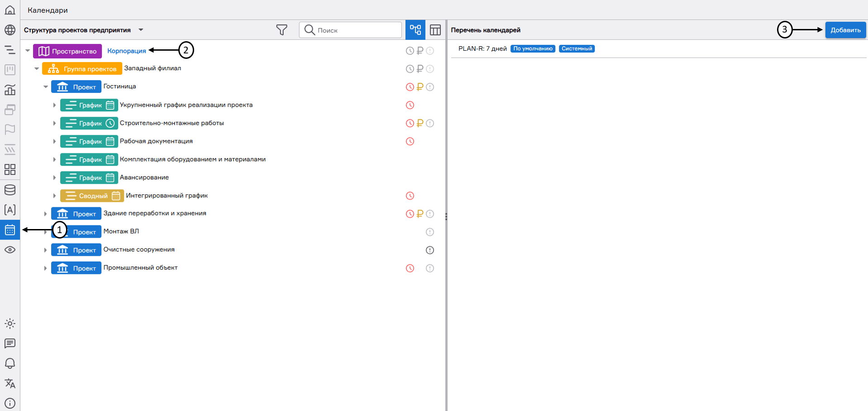This screenshot has width=868, height=411.
Task: Select the Западный филиал project group
Action: pos(153,68)
